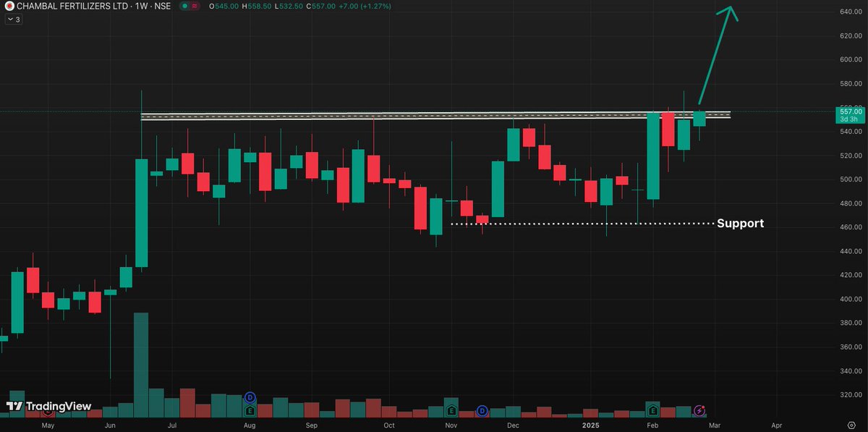Click the pink approximate-data indicator icon
Viewport: 868px width, 432px height.
coord(196,6)
